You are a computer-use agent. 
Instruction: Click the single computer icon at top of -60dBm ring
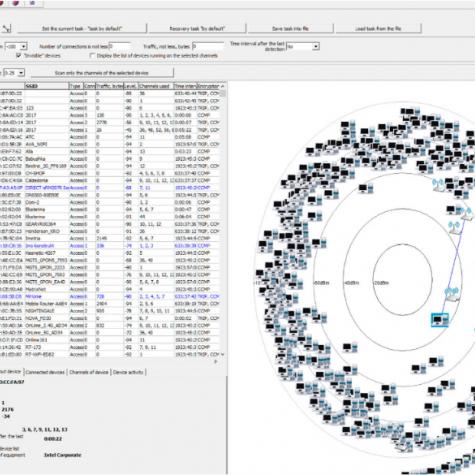pos(366,189)
